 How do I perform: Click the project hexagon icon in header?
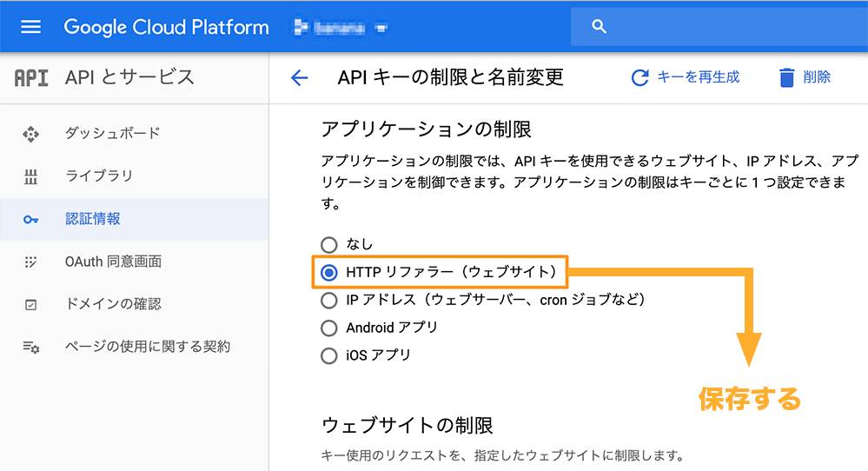pyautogui.click(x=301, y=27)
